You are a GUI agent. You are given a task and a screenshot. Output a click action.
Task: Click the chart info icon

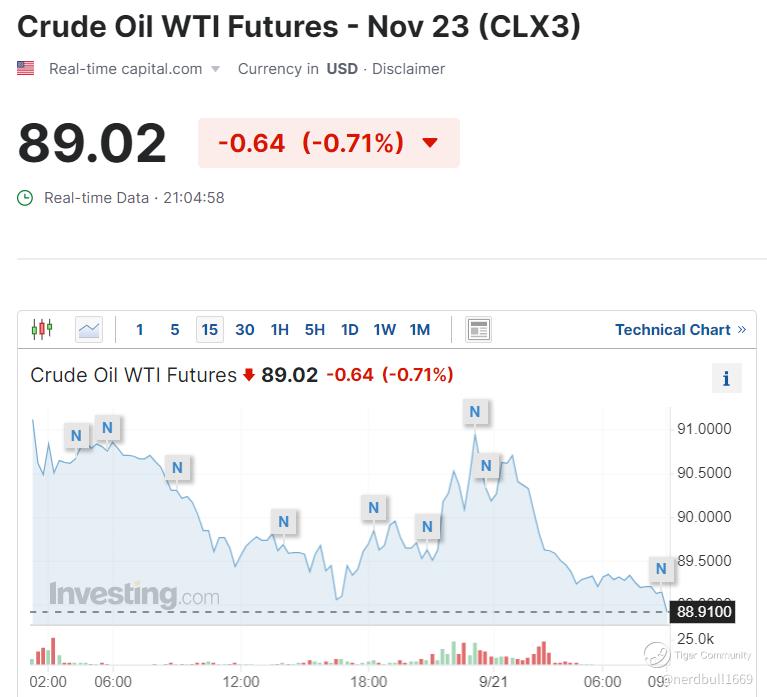pos(726,378)
